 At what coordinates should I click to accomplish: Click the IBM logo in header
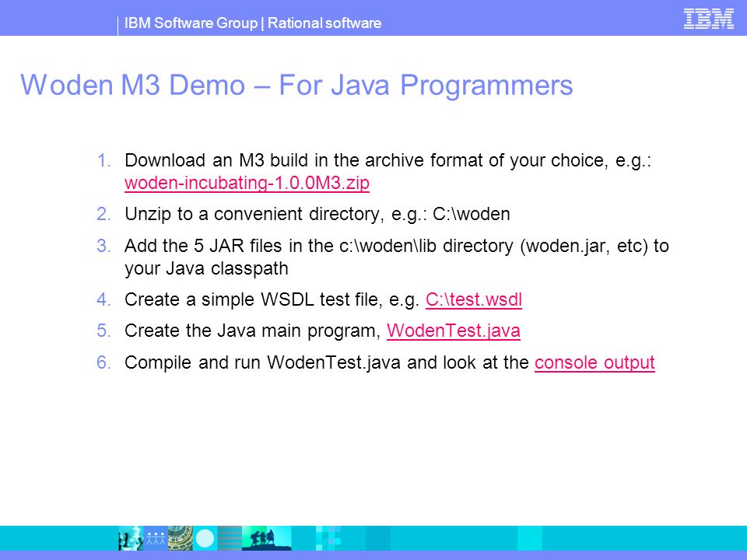pyautogui.click(x=708, y=19)
